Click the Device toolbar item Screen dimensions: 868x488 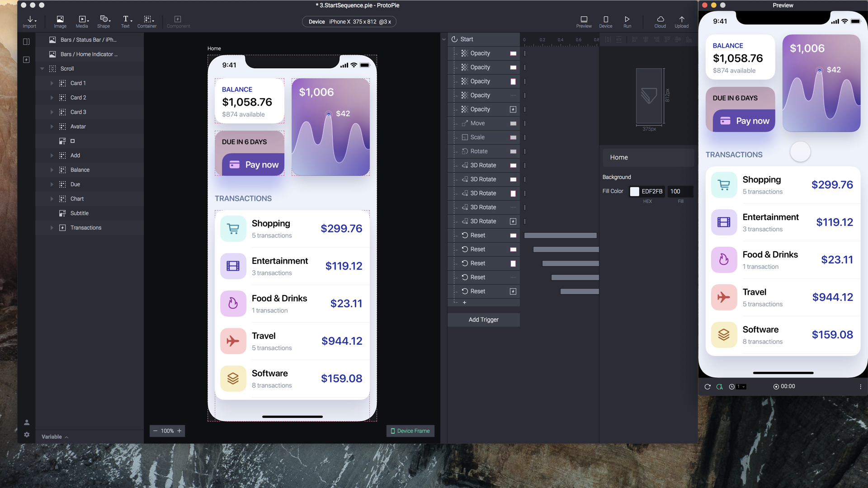605,21
